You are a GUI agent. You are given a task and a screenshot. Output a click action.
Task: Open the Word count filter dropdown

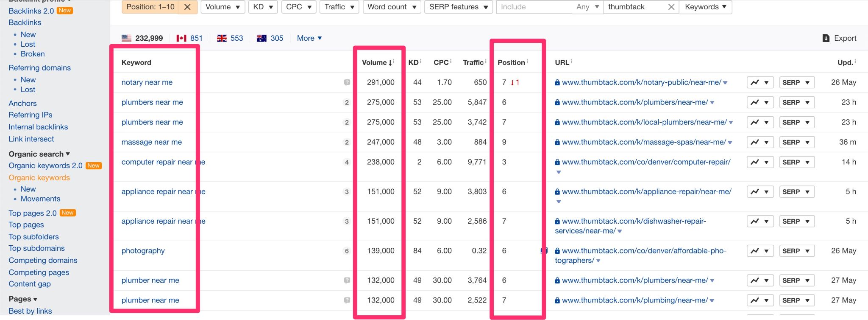pyautogui.click(x=392, y=7)
